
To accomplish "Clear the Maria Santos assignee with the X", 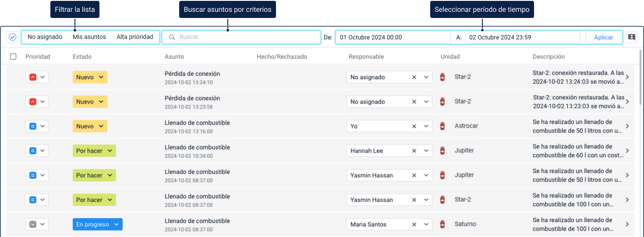I will pyautogui.click(x=414, y=224).
